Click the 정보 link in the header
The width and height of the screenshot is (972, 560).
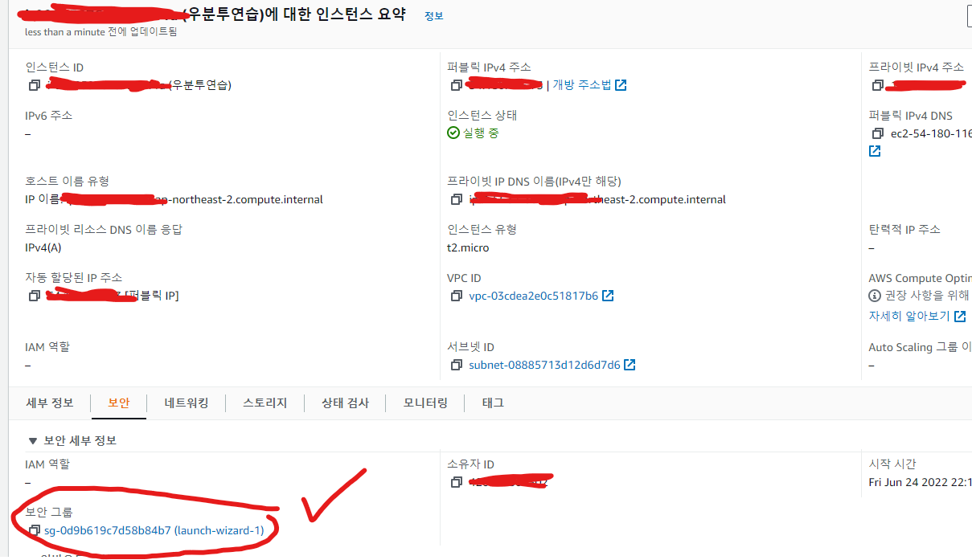point(433,16)
